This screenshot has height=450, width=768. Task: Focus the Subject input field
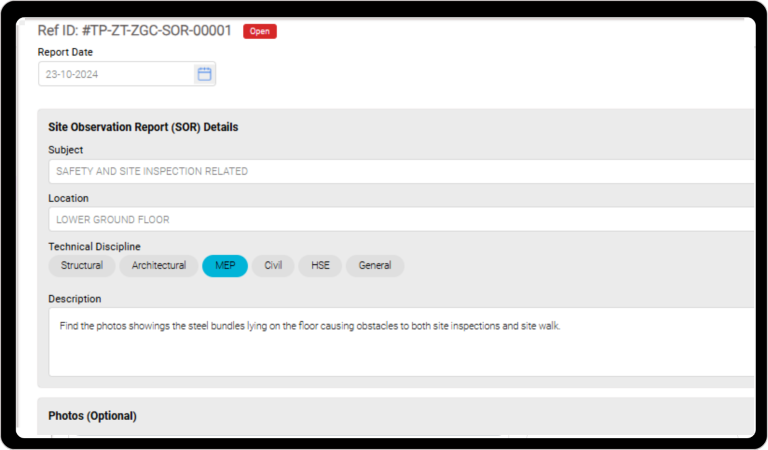coord(400,171)
